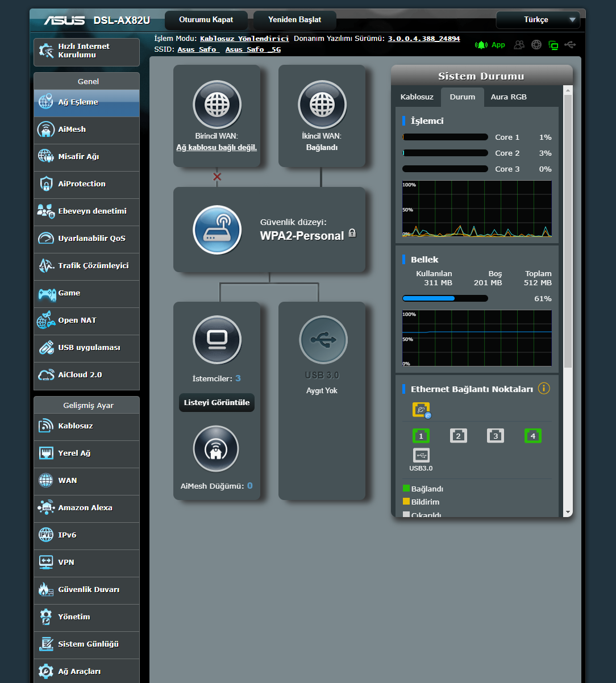Viewport: 616px width, 683px height.
Task: Click Ethernet port 1 icon
Action: pos(421,436)
